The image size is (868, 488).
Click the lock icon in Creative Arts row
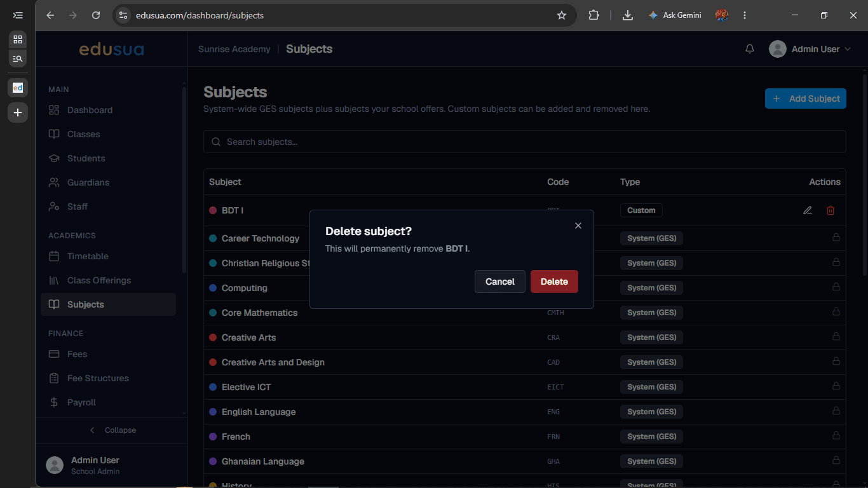[x=836, y=337]
